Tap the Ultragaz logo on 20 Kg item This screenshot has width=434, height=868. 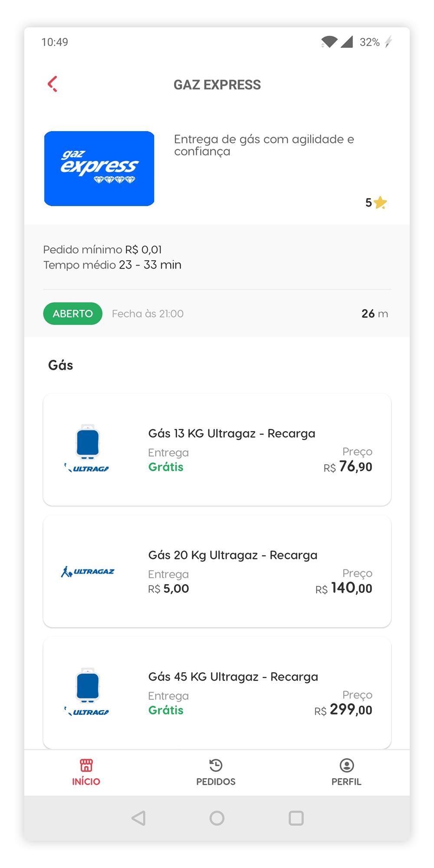click(x=88, y=572)
